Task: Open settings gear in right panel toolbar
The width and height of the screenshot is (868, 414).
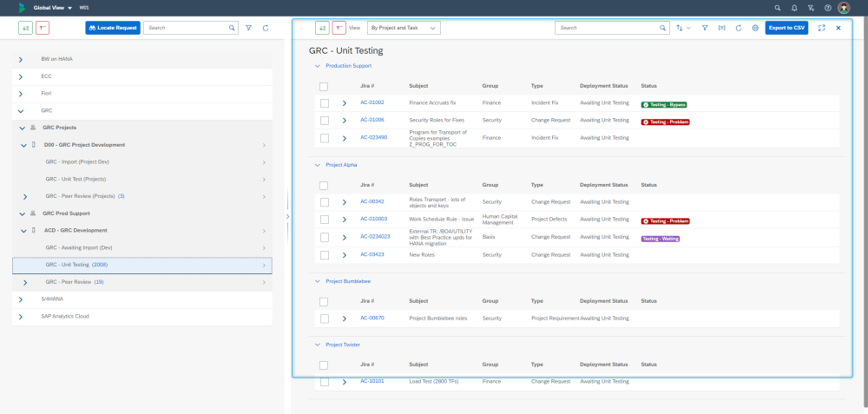Action: (x=755, y=28)
